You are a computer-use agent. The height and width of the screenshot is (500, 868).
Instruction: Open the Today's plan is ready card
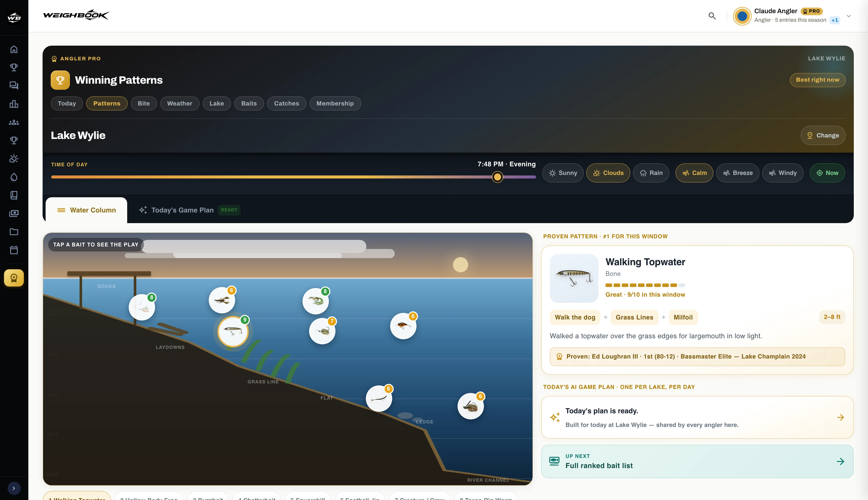[697, 417]
